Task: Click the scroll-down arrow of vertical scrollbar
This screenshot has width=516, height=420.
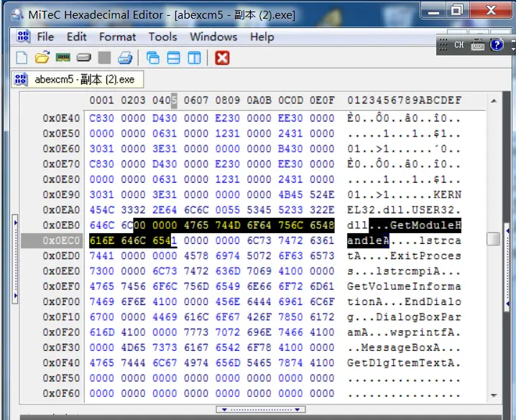Action: 493,395
